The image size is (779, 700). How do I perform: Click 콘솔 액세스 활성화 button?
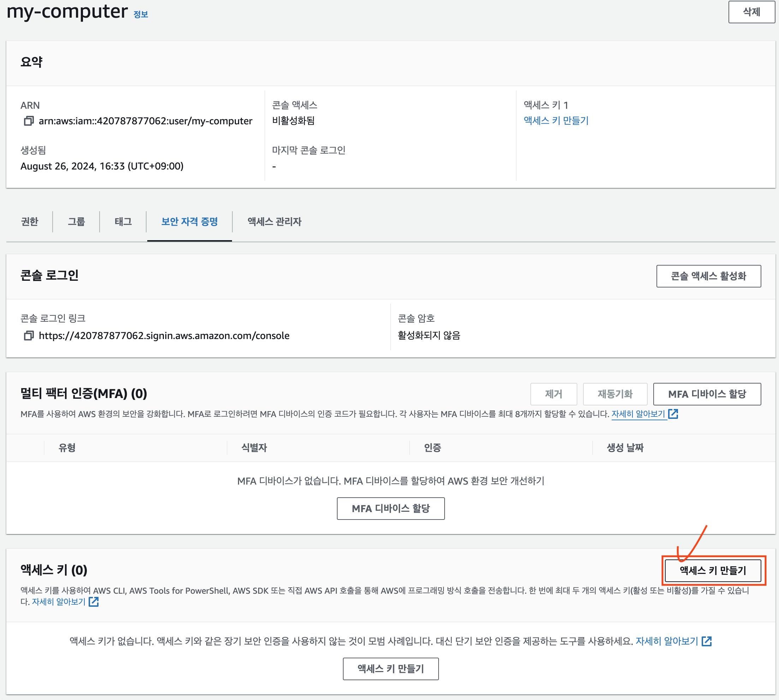(708, 276)
